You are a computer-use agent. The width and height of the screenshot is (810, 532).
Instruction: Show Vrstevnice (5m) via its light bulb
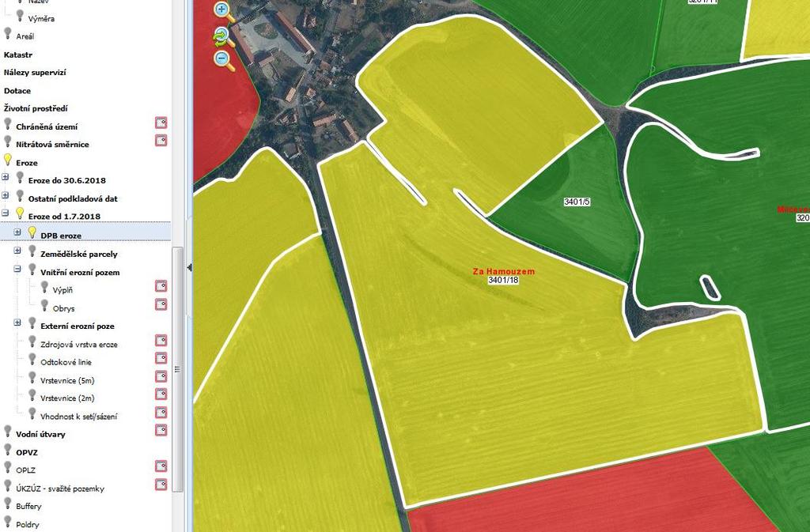[x=32, y=378]
